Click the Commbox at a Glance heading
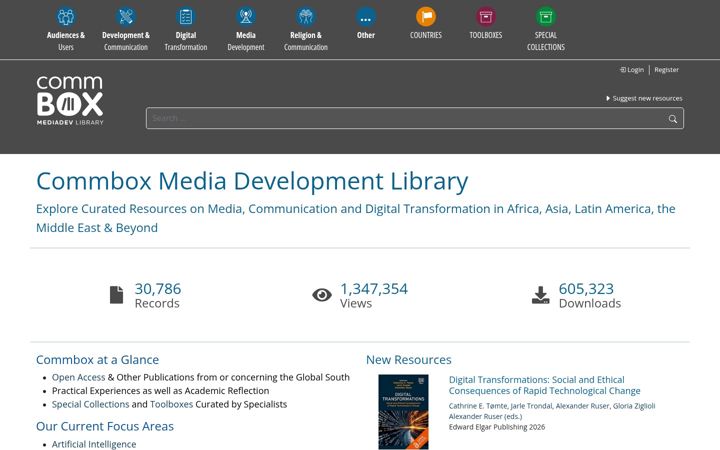The width and height of the screenshot is (720, 450). 97,360
